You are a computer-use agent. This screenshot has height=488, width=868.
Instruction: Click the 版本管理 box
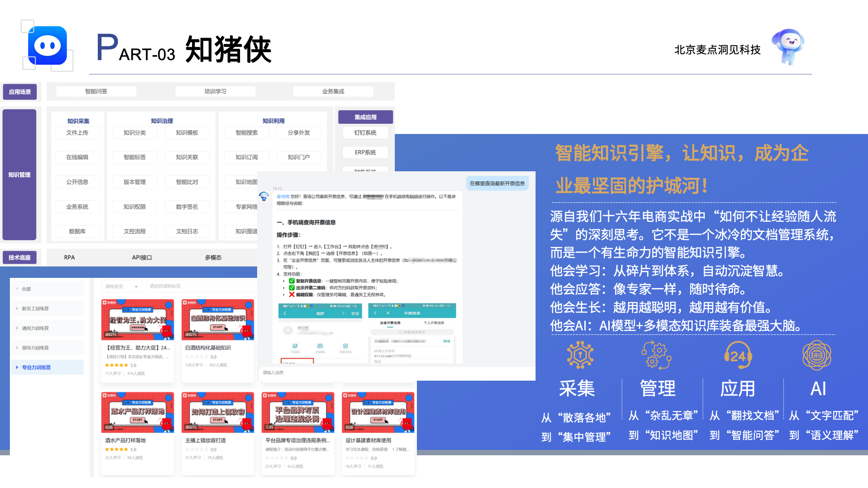(135, 182)
